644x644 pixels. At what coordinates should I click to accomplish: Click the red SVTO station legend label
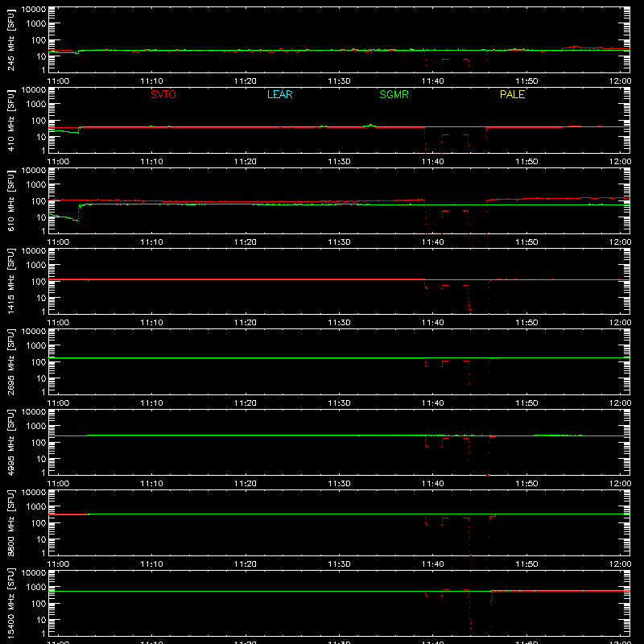pos(163,94)
